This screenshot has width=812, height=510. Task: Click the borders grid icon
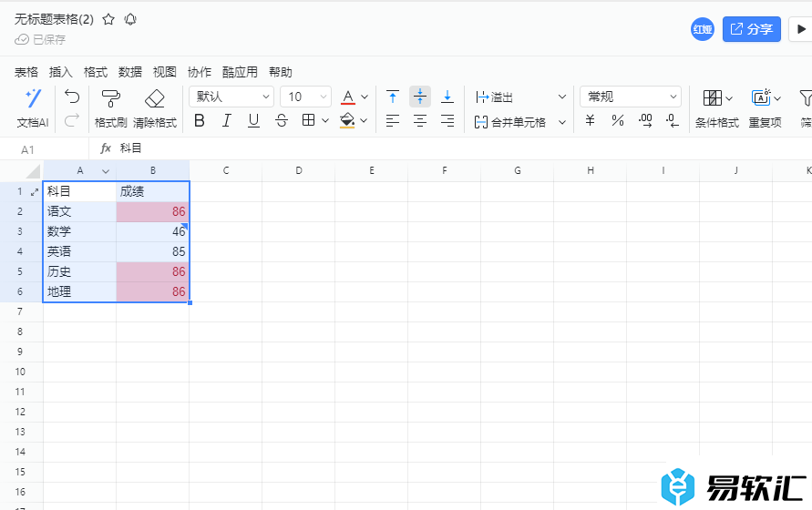click(309, 120)
